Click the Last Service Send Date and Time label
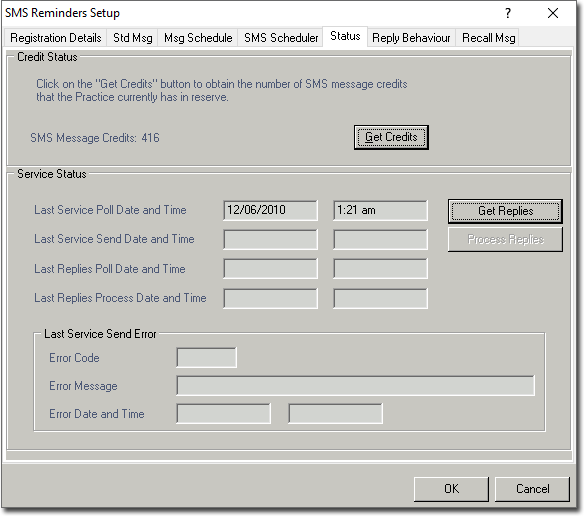 (114, 239)
